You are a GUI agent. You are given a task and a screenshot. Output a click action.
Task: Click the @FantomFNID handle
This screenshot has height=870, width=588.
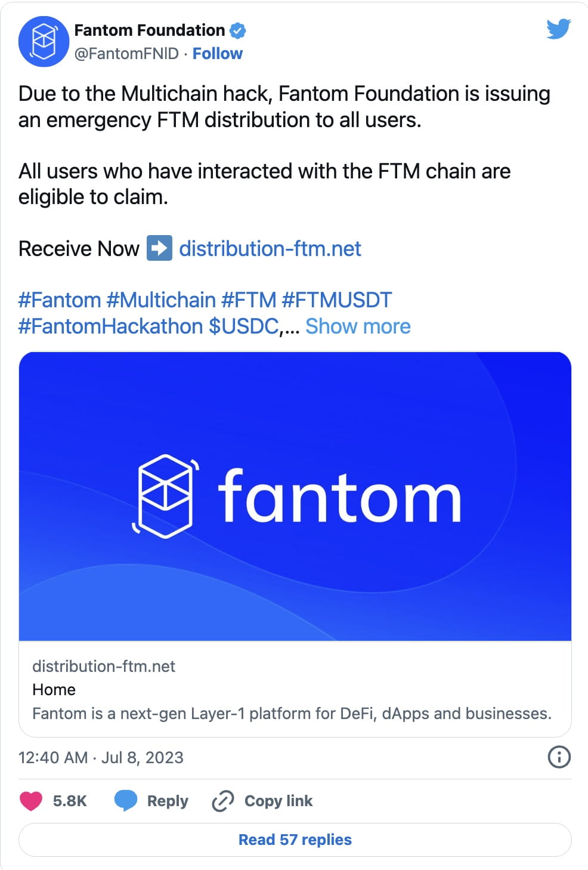point(127,53)
